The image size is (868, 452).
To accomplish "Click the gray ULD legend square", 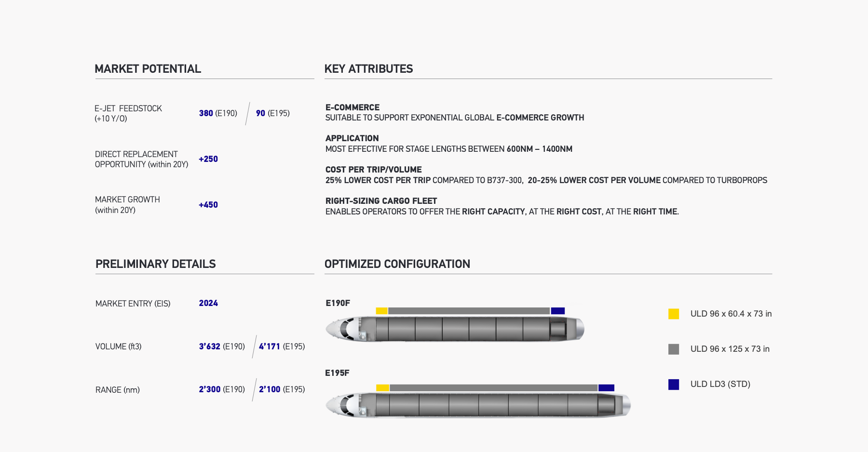I will pyautogui.click(x=674, y=349).
